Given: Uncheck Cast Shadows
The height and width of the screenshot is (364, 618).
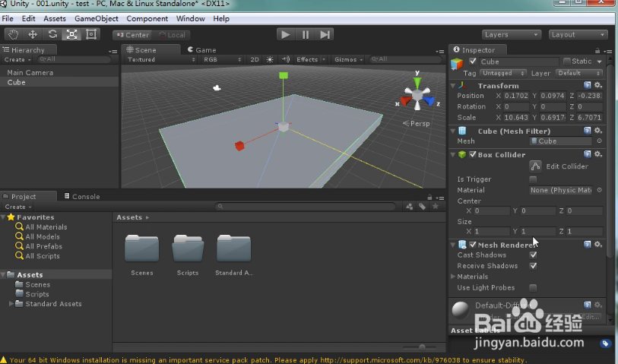Looking at the screenshot, I should tap(533, 255).
